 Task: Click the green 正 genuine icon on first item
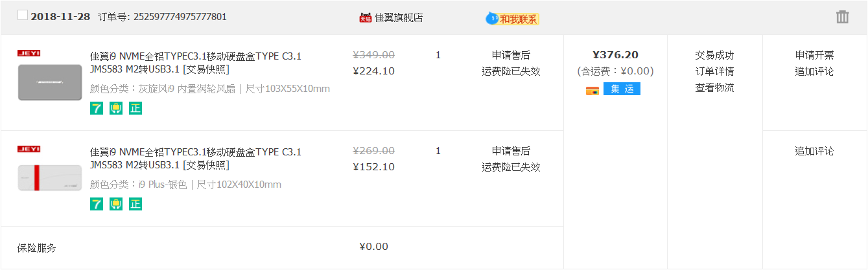pos(135,108)
